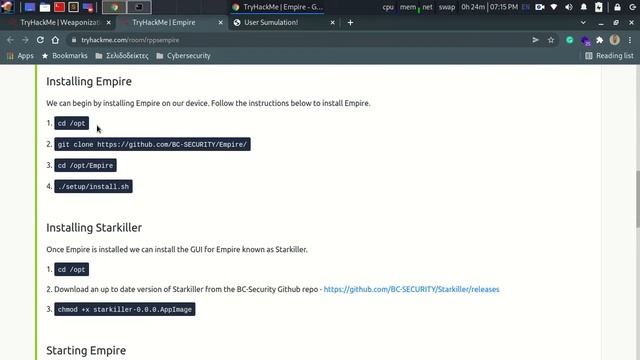
Task: Open the battery power tray icon
Action: tap(598, 7)
